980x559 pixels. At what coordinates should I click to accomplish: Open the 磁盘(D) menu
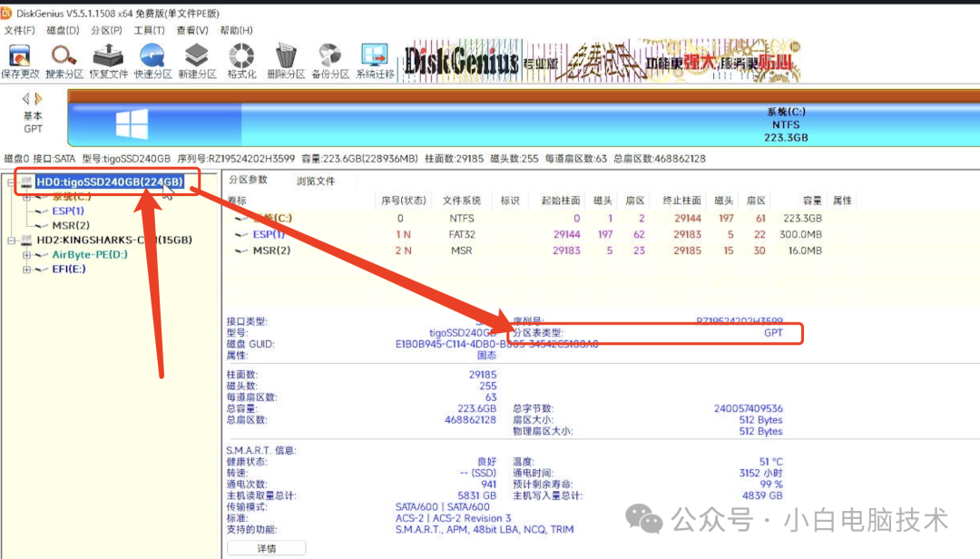tap(64, 30)
